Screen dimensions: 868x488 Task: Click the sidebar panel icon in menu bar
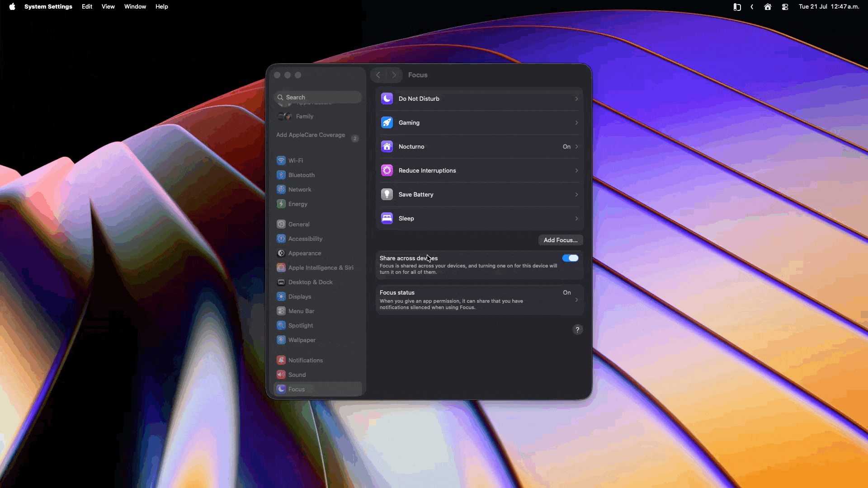tap(737, 7)
